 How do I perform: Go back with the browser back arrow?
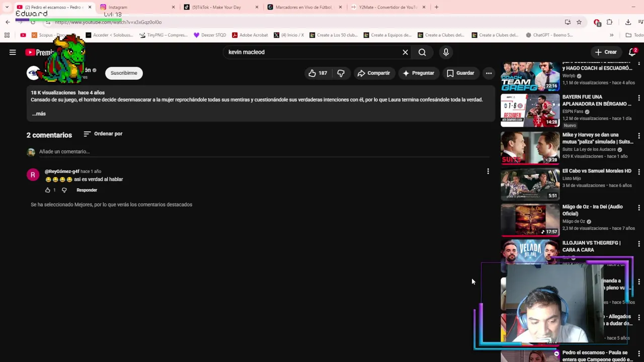pyautogui.click(x=8, y=22)
